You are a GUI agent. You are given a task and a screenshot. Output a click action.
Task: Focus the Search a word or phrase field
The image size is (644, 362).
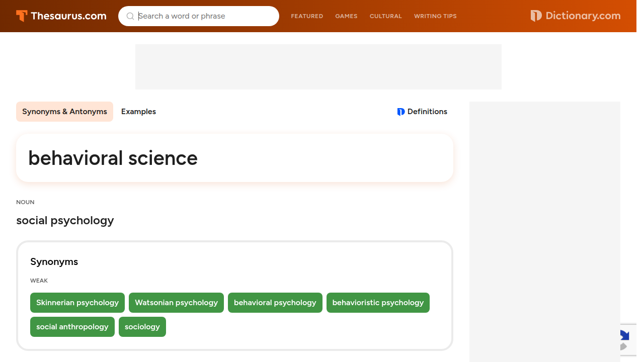[x=199, y=16]
